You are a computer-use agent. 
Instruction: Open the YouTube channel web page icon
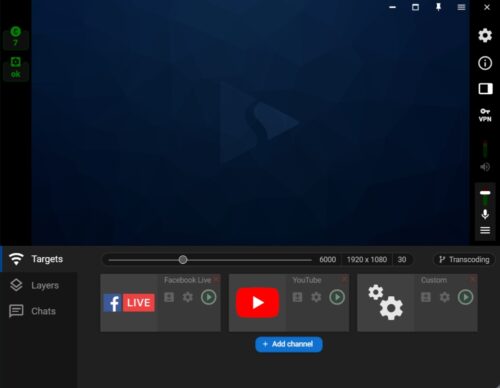coord(297,297)
